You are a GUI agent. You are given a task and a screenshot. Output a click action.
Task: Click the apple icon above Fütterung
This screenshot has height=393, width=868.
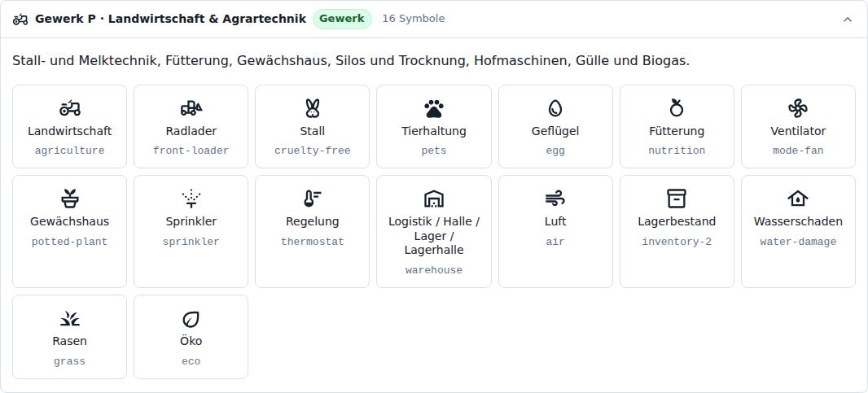[x=677, y=108]
